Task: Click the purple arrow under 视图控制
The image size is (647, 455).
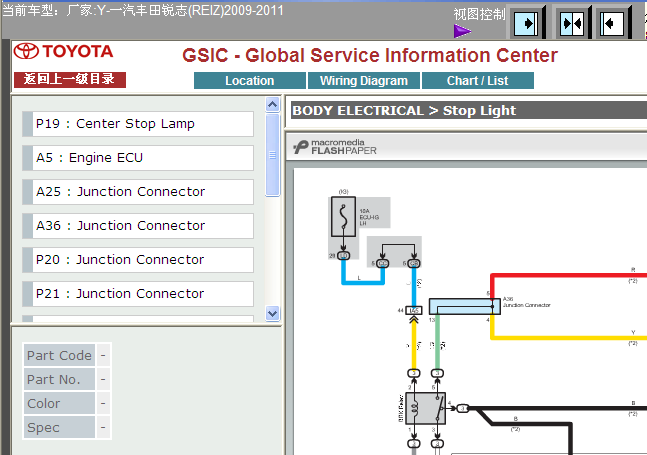Action: (462, 31)
